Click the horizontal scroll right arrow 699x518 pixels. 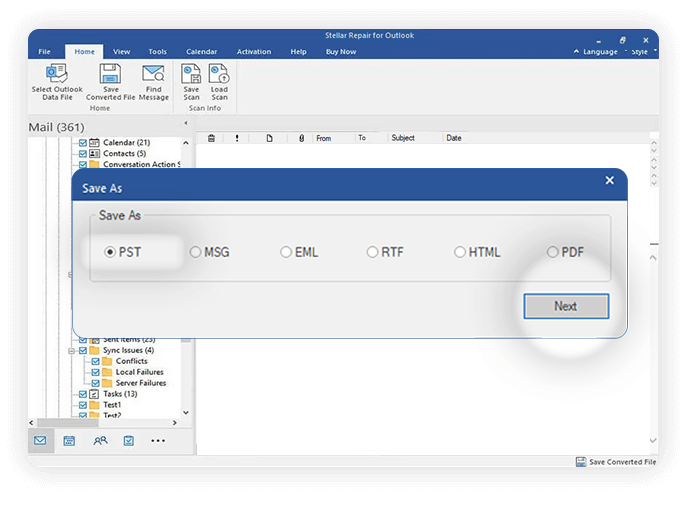(175, 423)
